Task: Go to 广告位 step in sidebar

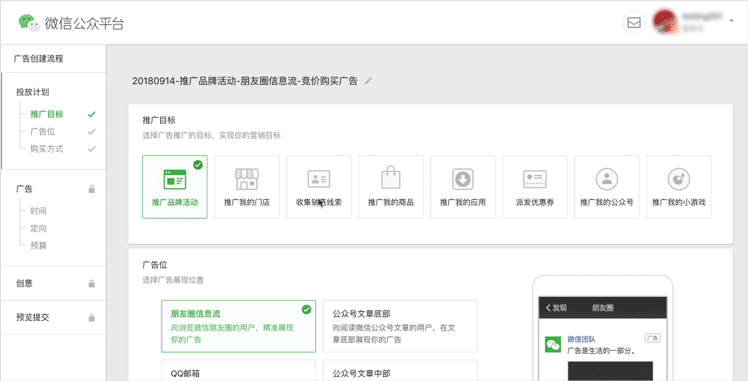Action: coord(42,132)
